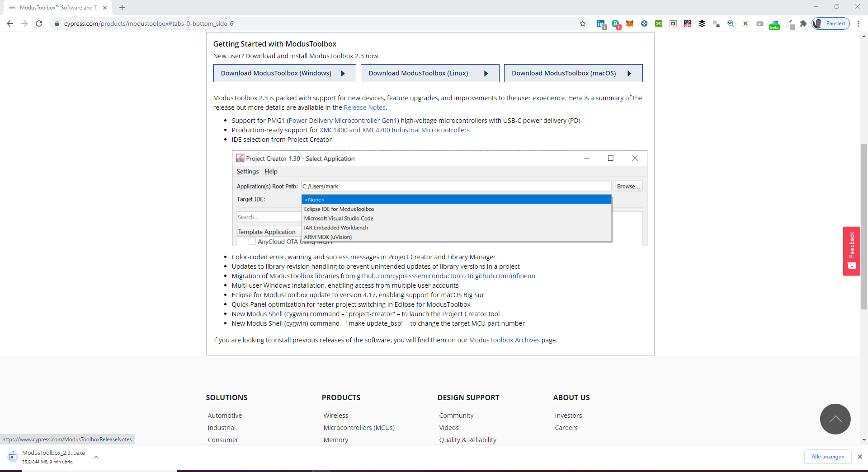Close the downloads bar
Screen dimensions: 868x472
860,457
